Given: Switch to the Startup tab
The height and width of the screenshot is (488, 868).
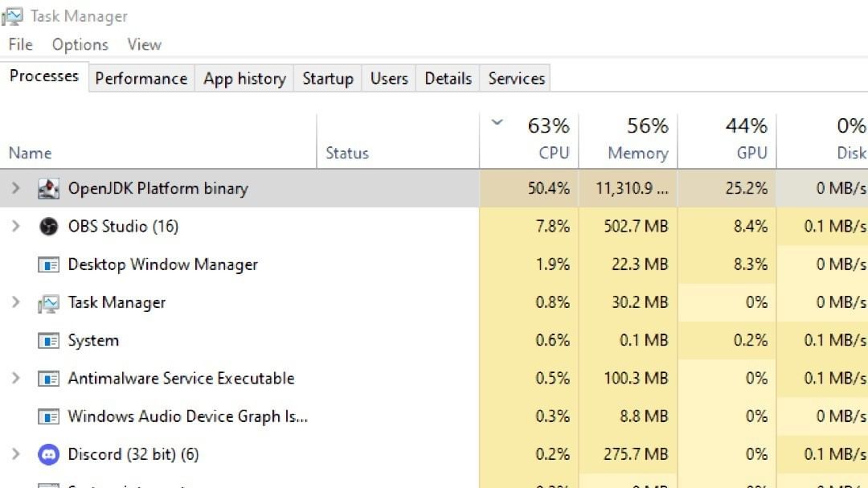Looking at the screenshot, I should pos(327,79).
